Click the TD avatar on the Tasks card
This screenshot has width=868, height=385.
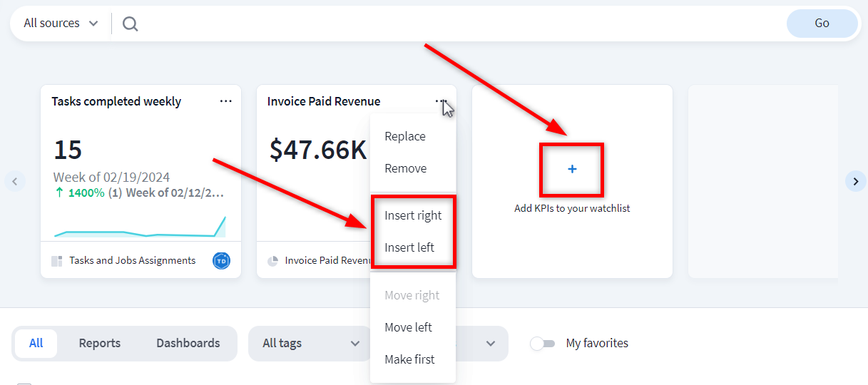click(x=221, y=261)
